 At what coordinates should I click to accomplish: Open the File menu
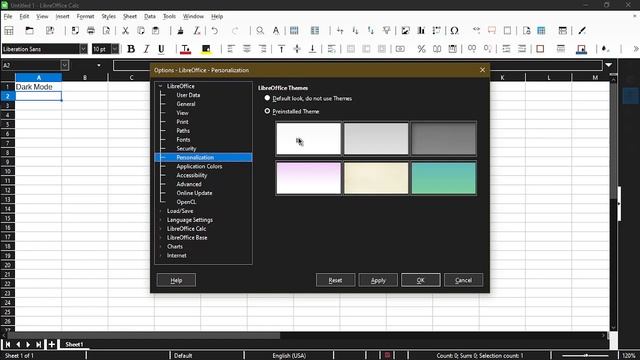click(8, 16)
